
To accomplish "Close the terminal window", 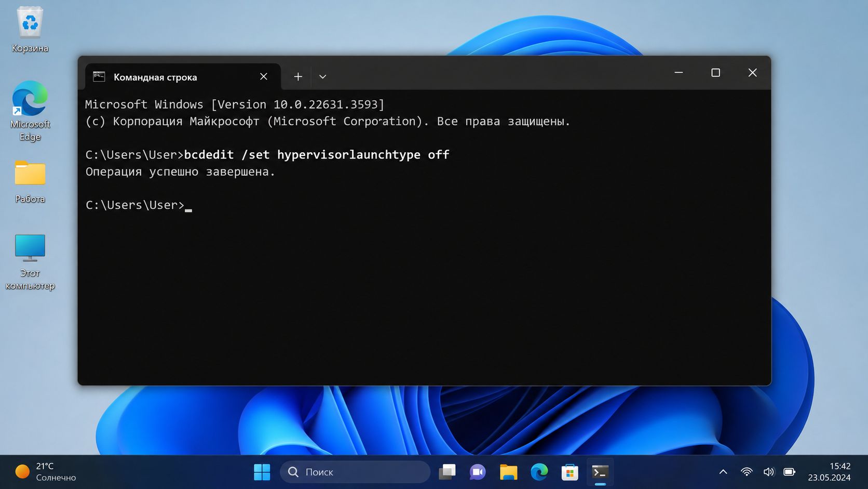I will coord(752,73).
